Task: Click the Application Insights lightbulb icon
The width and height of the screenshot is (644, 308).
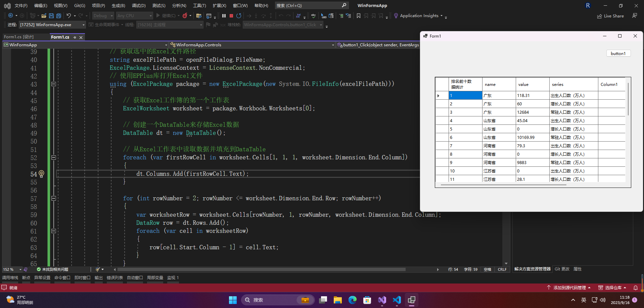Action: (396, 16)
